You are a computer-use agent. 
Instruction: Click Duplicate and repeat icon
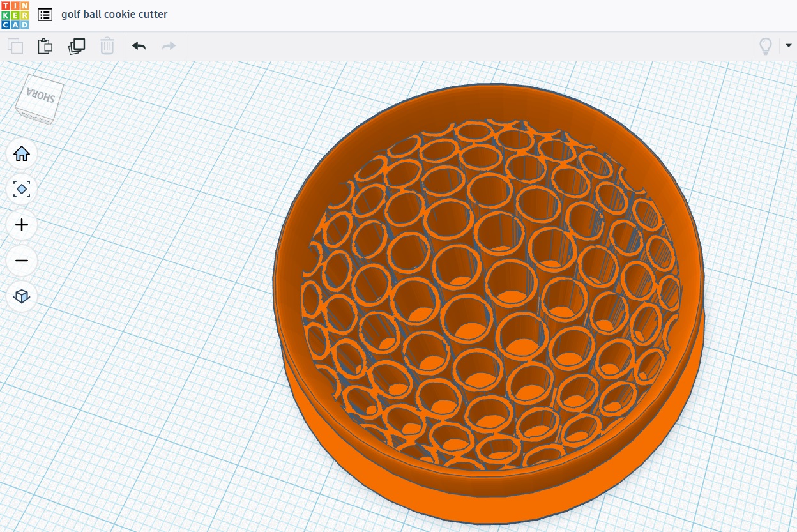click(77, 46)
